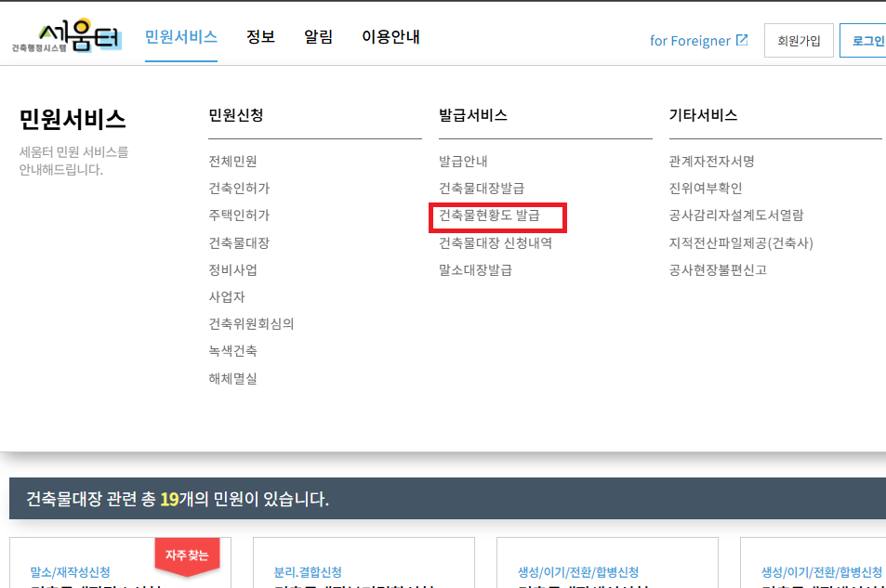Open 건축물대장발급 menu entry
This screenshot has width=886, height=588.
coord(482,188)
